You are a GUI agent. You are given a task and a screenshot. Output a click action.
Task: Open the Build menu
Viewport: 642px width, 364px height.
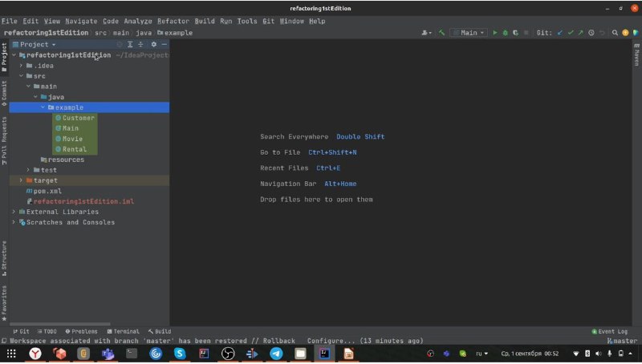[205, 21]
